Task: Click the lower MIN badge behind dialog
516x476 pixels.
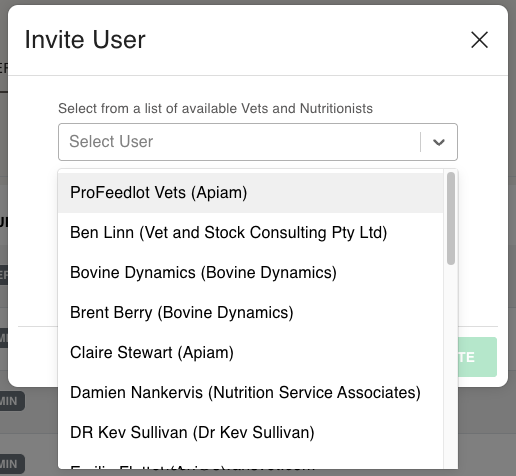Action: [12, 464]
